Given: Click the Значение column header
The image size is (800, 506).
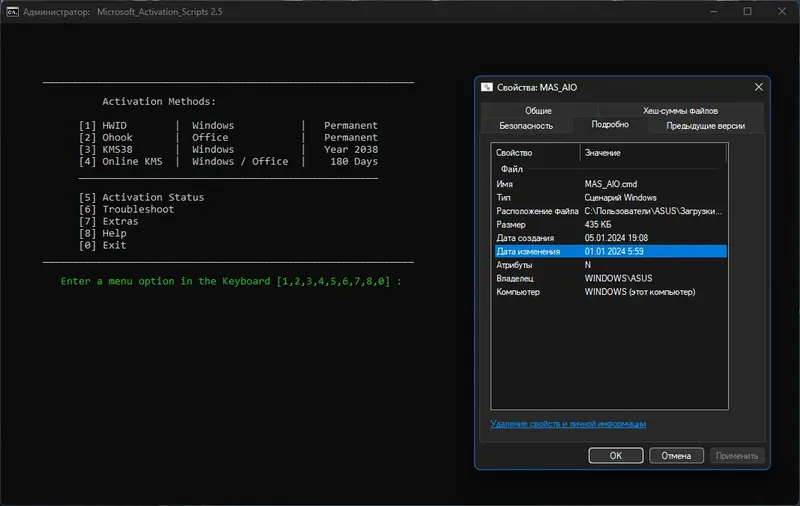Looking at the screenshot, I should [x=602, y=153].
